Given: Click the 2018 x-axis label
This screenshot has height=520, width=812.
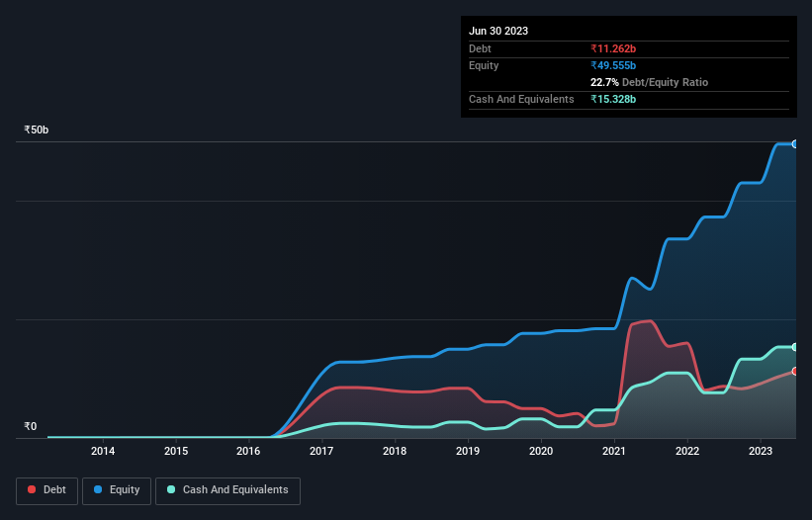Looking at the screenshot, I should click(x=395, y=451).
